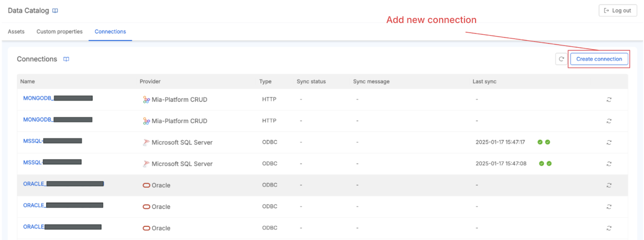Sync the first MONGODB connection row
Image resolution: width=644 pixels, height=240 pixels.
tap(609, 99)
